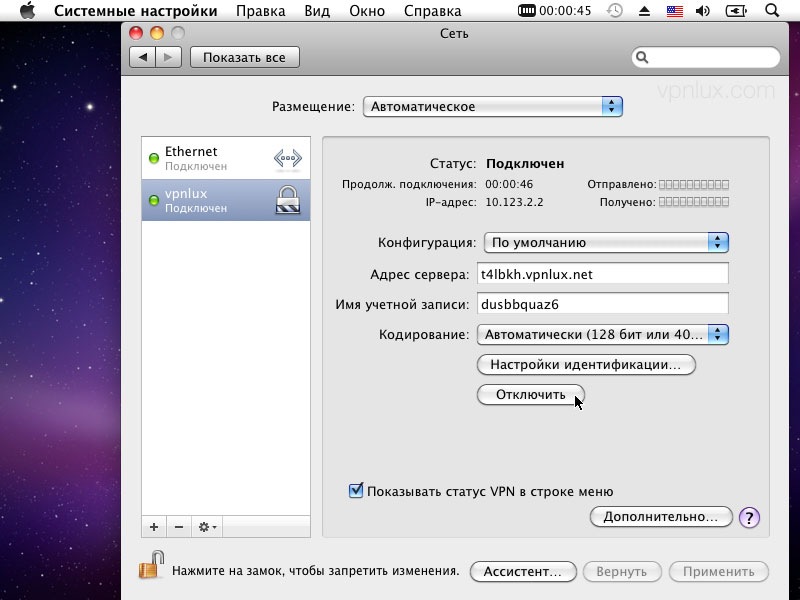This screenshot has height=600, width=800.
Task: Click the Адрес сервера input field
Action: [x=603, y=274]
